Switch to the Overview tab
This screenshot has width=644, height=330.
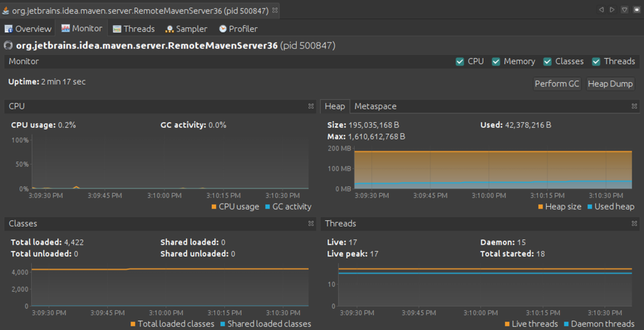pos(28,28)
